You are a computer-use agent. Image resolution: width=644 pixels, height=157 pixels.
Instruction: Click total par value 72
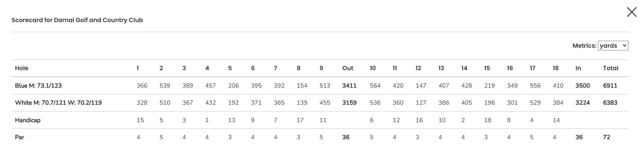(606, 137)
